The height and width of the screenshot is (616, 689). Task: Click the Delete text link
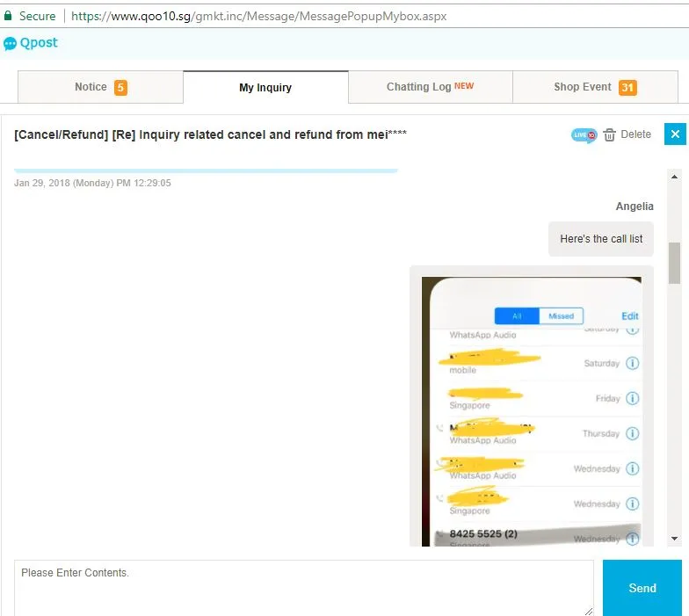click(x=635, y=134)
